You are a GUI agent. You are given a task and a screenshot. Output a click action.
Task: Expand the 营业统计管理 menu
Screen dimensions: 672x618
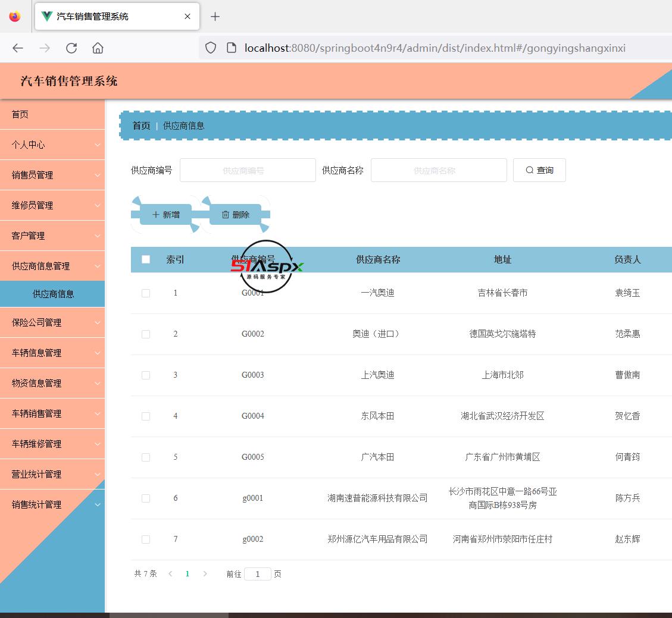click(x=52, y=475)
